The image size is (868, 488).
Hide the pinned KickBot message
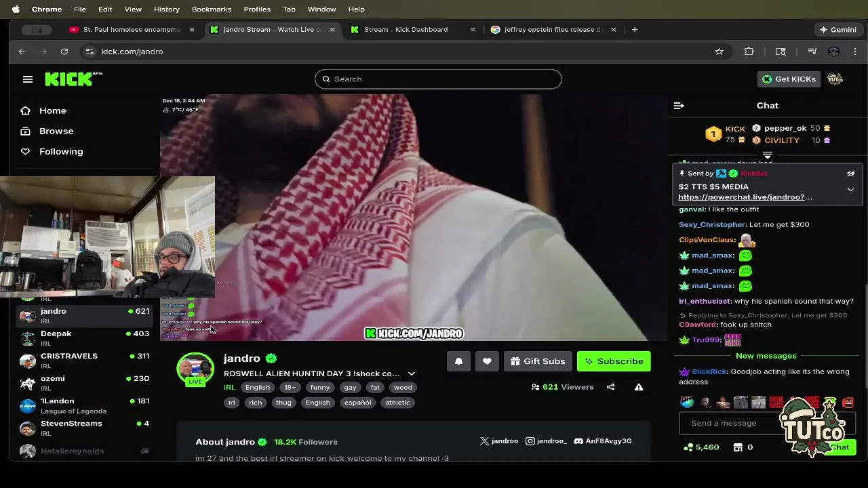850,174
